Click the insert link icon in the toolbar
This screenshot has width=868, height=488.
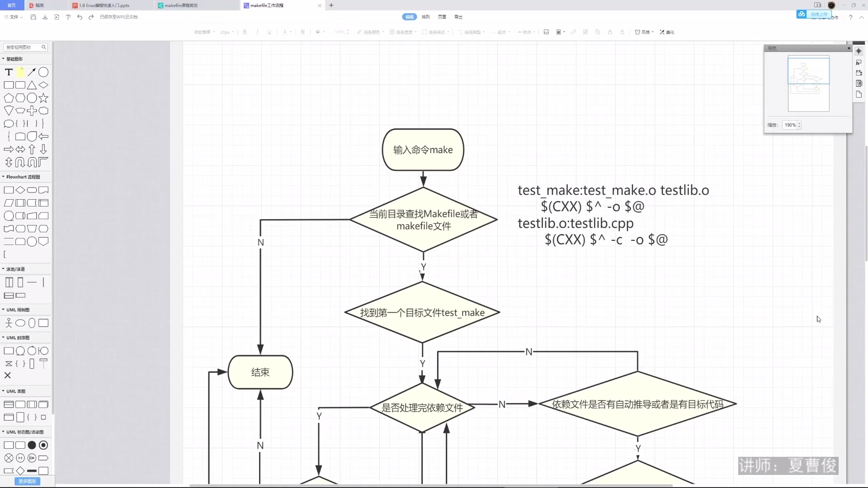[573, 32]
